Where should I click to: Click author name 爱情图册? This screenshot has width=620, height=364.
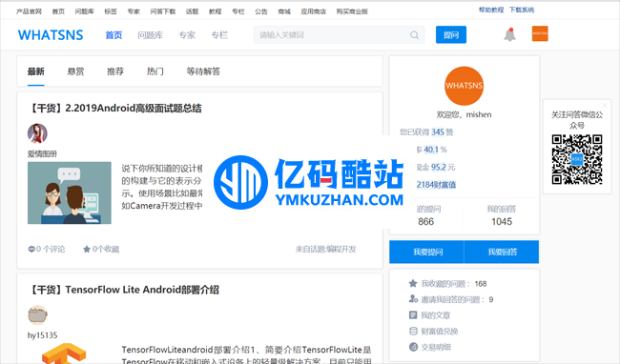[42, 154]
